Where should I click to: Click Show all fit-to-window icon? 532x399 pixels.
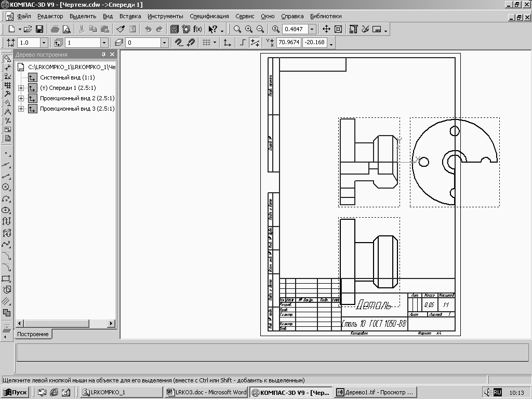[338, 29]
